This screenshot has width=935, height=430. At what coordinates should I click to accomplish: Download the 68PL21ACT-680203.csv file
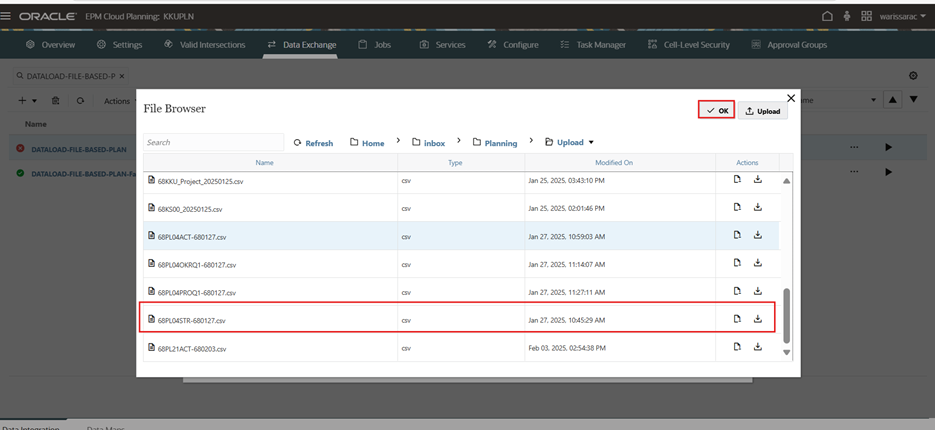click(x=758, y=348)
